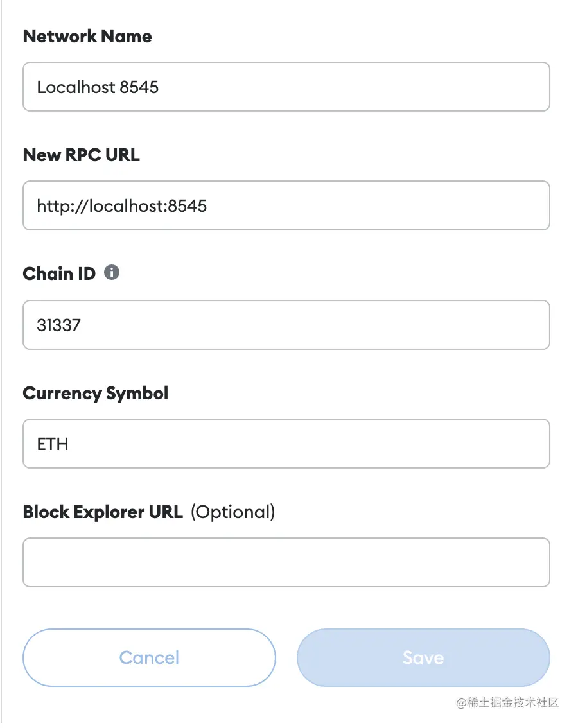Save the network settings
578x728 pixels.
pyautogui.click(x=423, y=657)
